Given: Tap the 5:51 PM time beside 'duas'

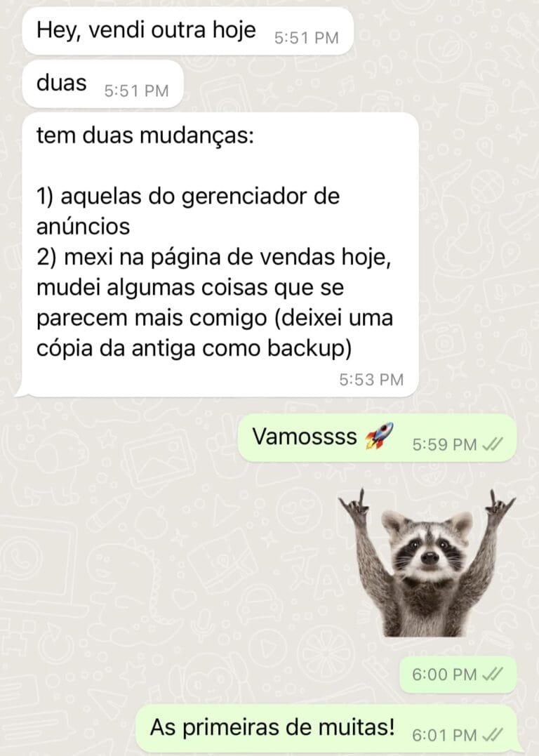Looking at the screenshot, I should click(136, 91).
